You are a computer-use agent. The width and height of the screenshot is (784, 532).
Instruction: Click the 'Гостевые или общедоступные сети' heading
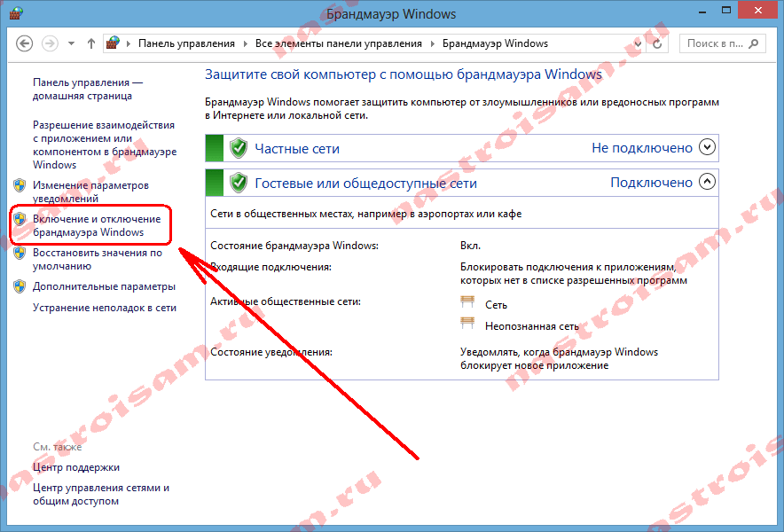[x=365, y=184]
